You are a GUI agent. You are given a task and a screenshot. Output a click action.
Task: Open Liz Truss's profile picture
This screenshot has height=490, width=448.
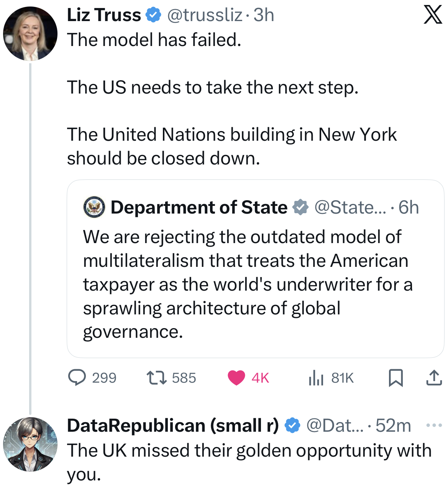pyautogui.click(x=30, y=34)
